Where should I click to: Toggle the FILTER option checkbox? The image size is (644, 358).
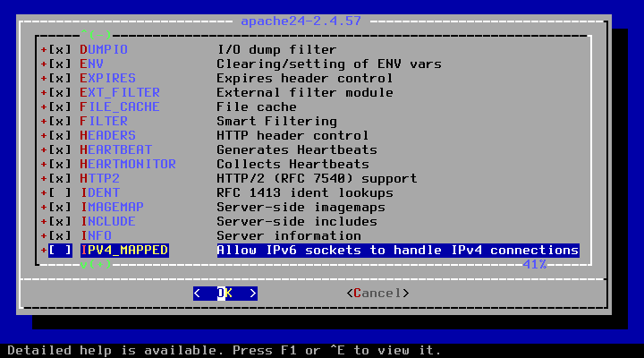tap(60, 121)
